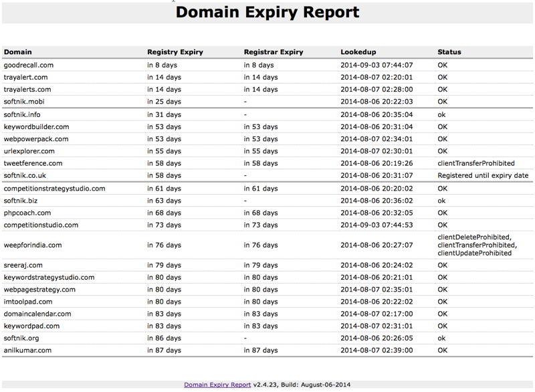Select the trayalert.com domain cell
This screenshot has width=535, height=392.
pos(25,77)
